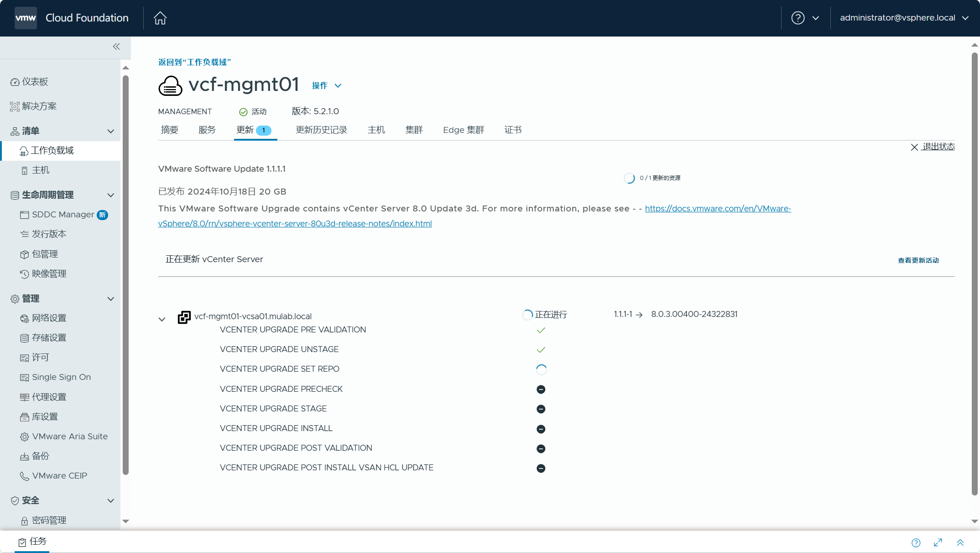Click VCENTER UPGRADE INSTALL step text
Image resolution: width=980 pixels, height=553 pixels.
(276, 428)
